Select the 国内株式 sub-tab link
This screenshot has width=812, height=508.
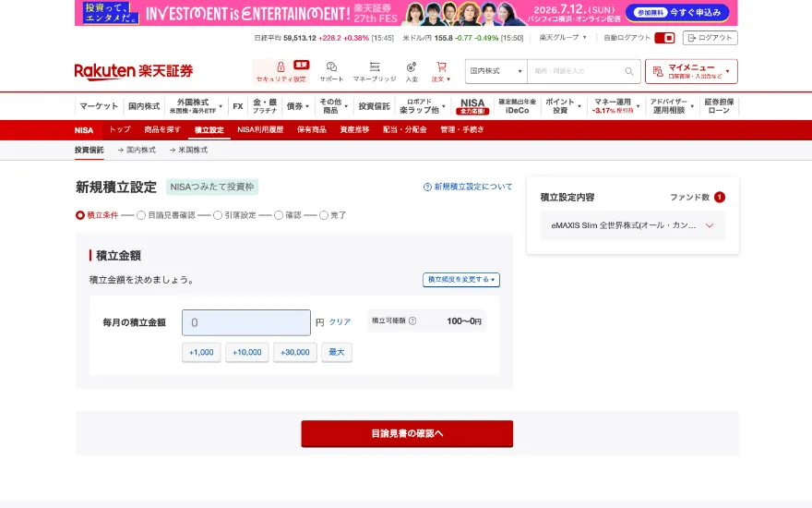(137, 150)
